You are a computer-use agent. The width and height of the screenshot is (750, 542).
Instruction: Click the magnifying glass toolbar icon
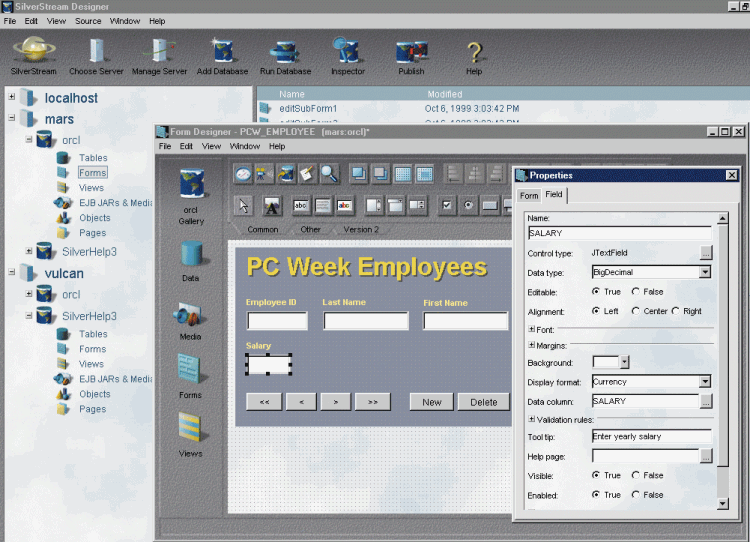[x=329, y=174]
